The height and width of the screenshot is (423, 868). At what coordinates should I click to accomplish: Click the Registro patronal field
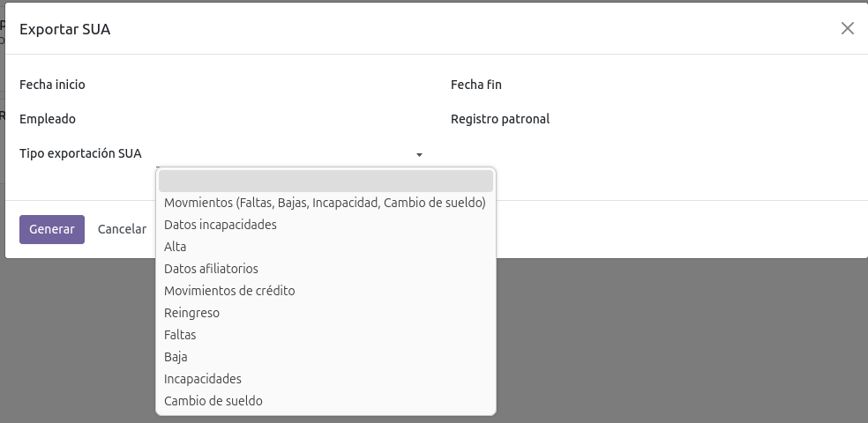[x=706, y=119]
